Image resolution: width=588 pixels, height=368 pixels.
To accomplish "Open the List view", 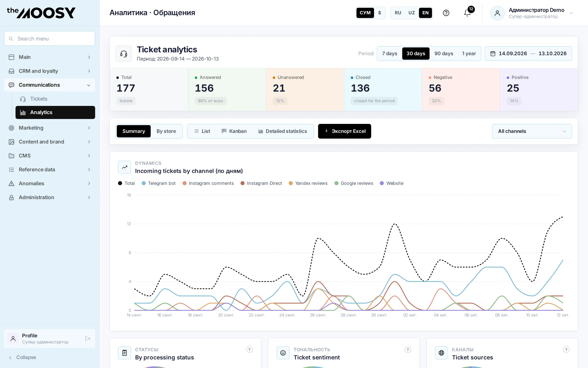I will (x=202, y=131).
